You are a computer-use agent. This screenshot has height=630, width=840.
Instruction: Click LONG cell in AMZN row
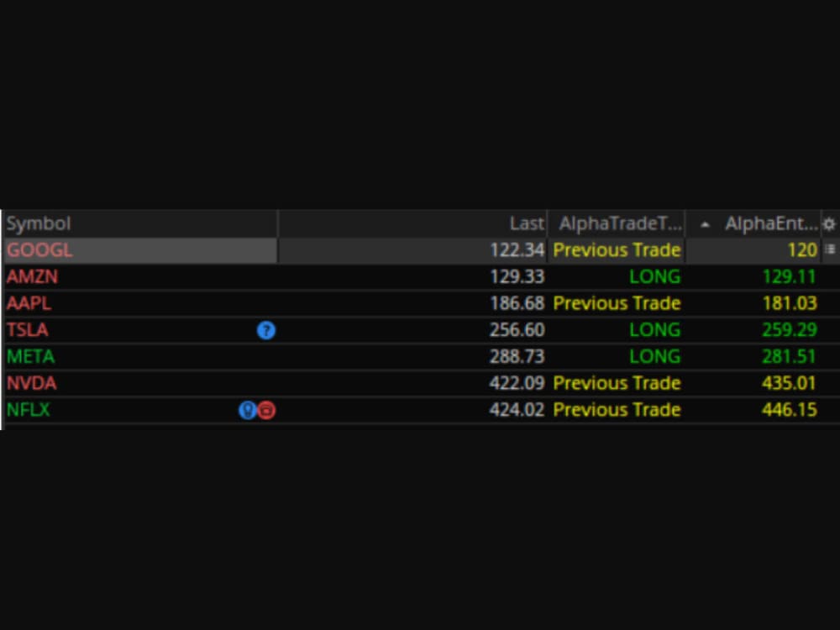click(655, 277)
